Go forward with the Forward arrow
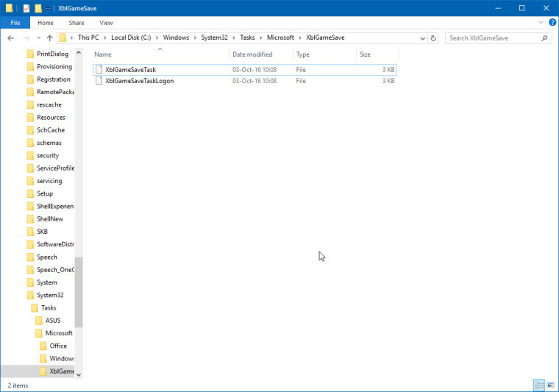This screenshot has height=392, width=559. [x=26, y=38]
